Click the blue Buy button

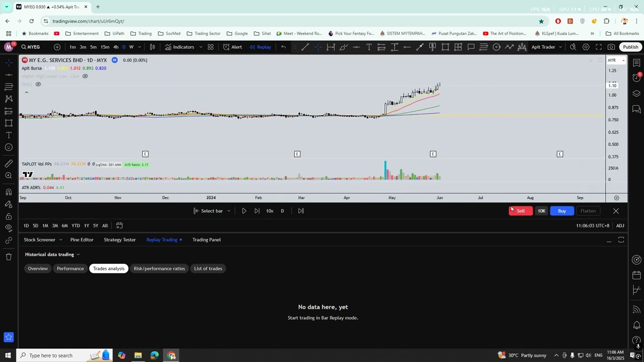click(562, 211)
